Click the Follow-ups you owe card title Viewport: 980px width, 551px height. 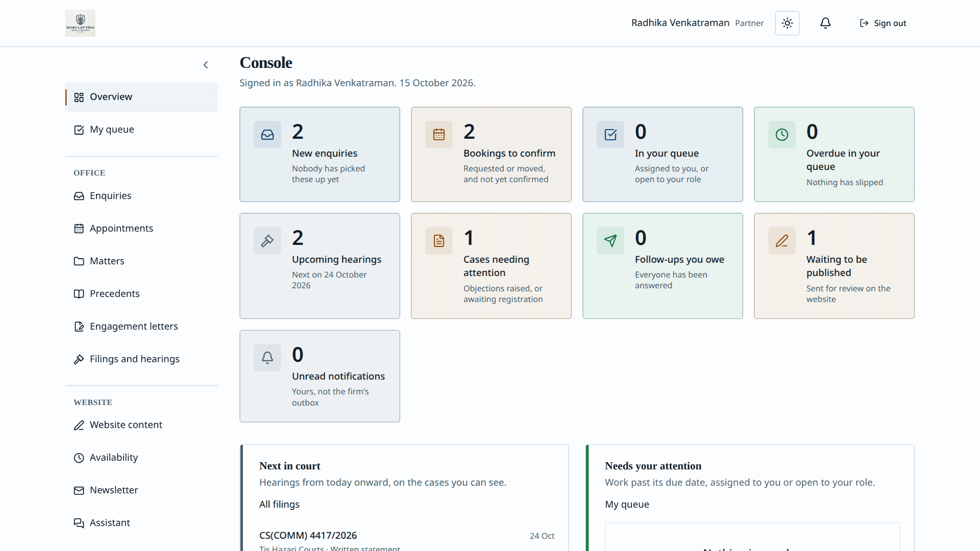point(679,260)
